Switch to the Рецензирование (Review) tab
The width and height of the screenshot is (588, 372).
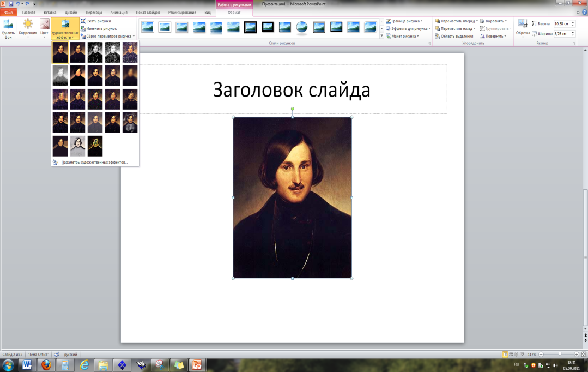(x=182, y=13)
